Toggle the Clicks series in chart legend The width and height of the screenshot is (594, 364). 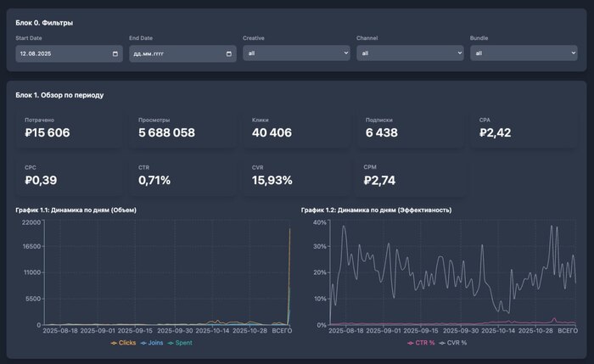coord(123,343)
